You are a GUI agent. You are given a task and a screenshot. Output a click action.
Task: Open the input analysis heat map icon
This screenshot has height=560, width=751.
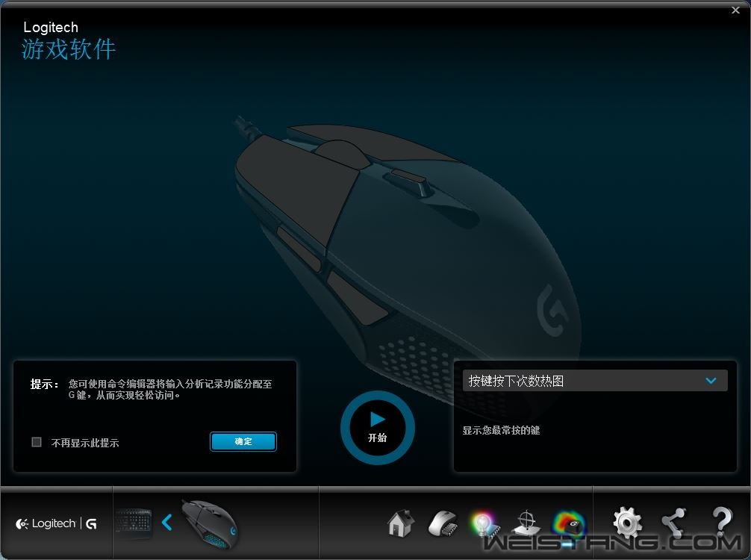tap(569, 523)
